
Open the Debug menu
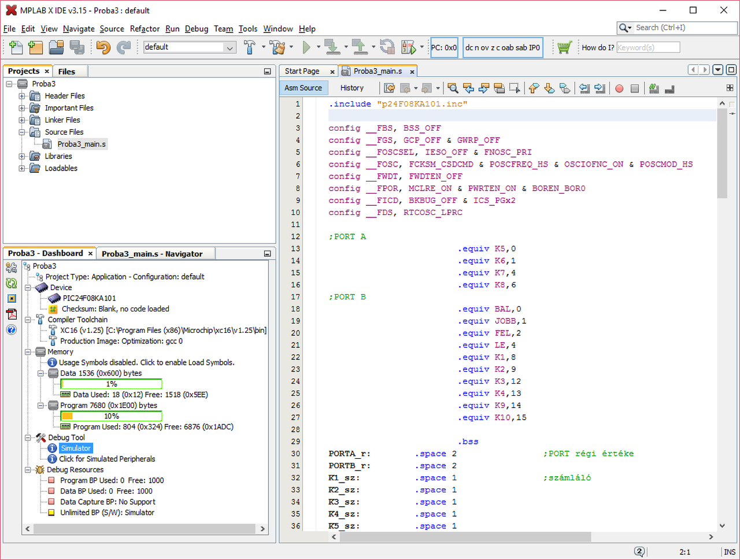click(196, 29)
